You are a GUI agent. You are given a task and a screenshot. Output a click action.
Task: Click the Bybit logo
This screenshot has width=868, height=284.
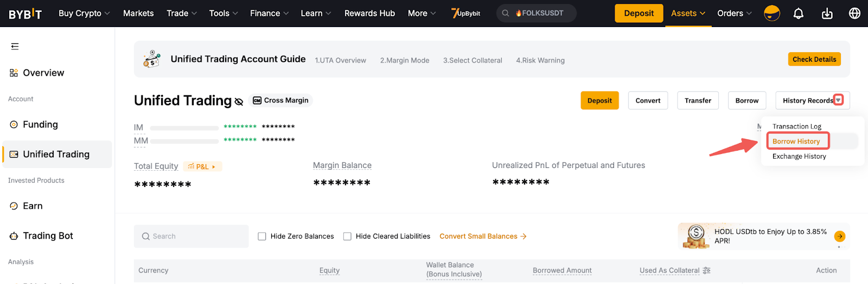25,14
